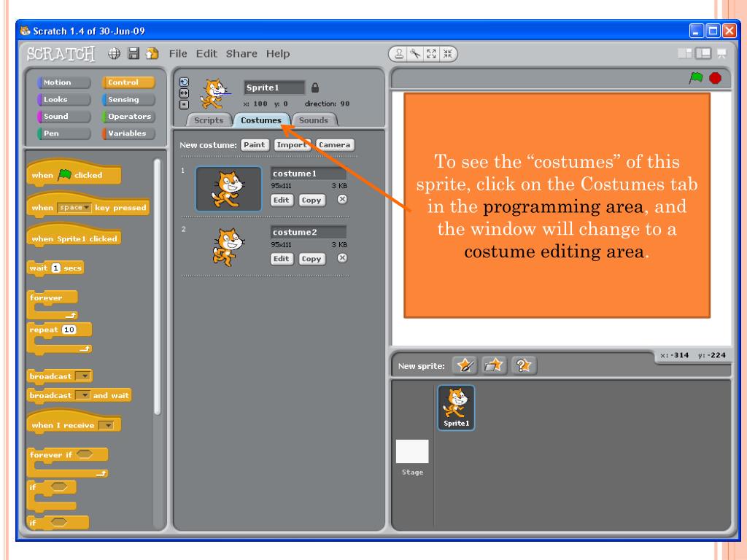Select the Costumes tab
The height and width of the screenshot is (560, 747).
pos(261,120)
